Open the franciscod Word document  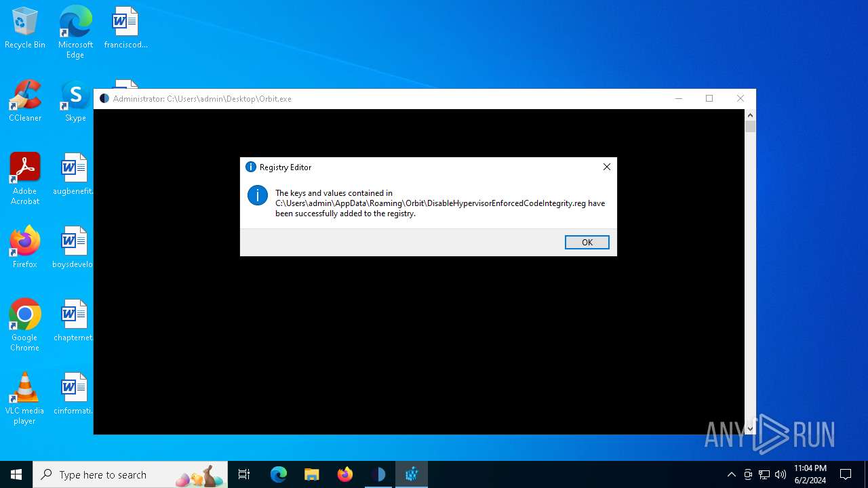coord(125,28)
